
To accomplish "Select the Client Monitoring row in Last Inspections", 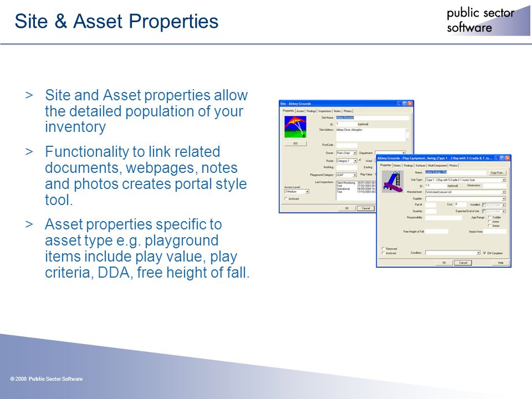I will (356, 183).
